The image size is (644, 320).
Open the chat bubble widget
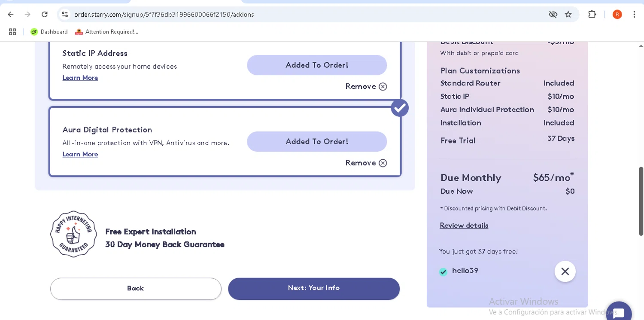[619, 312]
